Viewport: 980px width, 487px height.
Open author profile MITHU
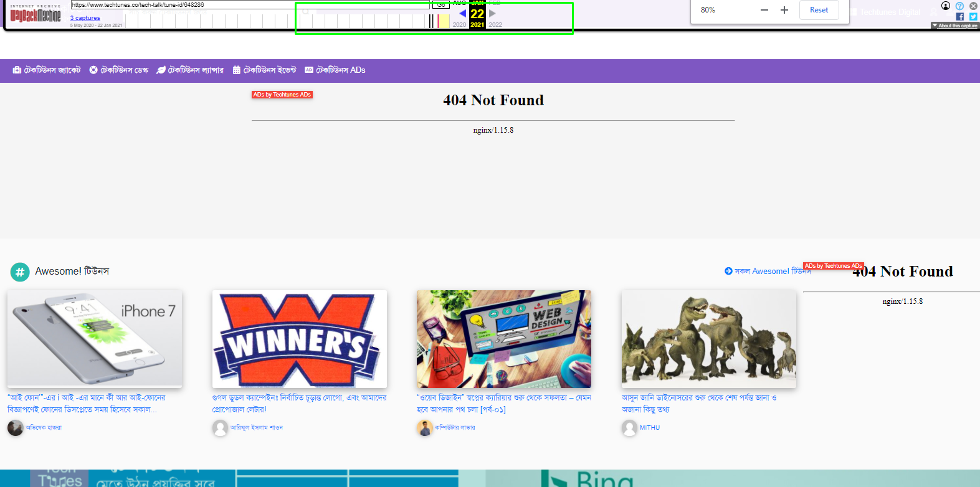tap(650, 428)
